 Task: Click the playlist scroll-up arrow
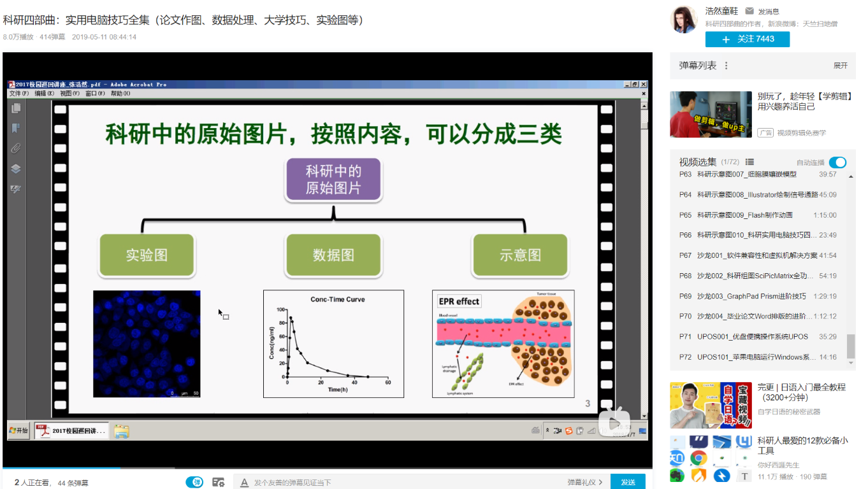pos(851,175)
